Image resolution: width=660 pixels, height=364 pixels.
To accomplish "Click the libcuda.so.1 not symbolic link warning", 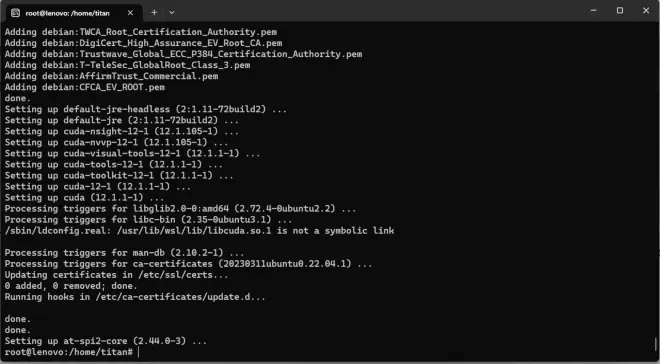I will click(199, 231).
